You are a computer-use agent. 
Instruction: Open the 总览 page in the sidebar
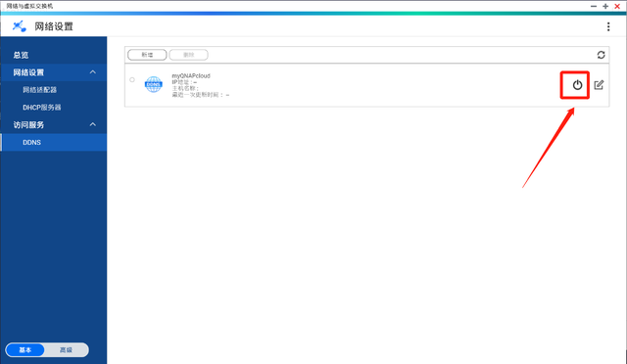point(21,55)
